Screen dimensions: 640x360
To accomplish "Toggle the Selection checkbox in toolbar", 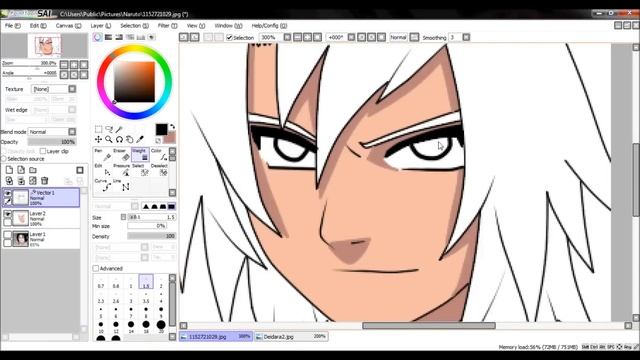I will point(229,38).
